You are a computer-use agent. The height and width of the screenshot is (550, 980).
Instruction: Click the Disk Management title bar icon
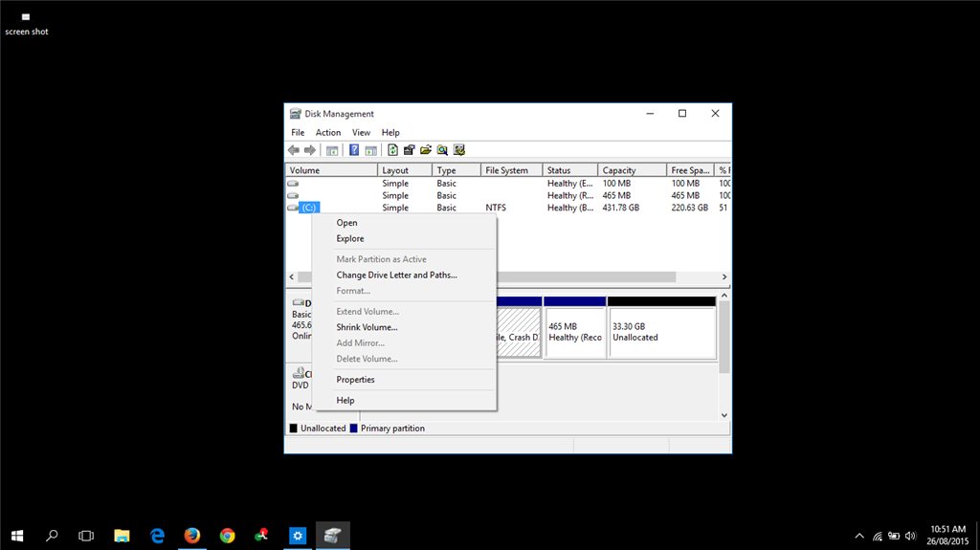[x=295, y=114]
